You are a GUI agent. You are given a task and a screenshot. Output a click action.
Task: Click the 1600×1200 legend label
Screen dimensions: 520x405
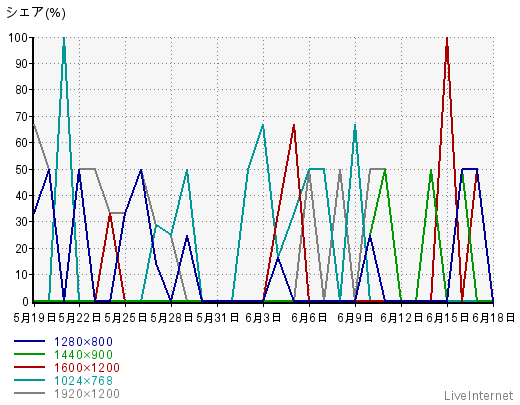pos(87,368)
